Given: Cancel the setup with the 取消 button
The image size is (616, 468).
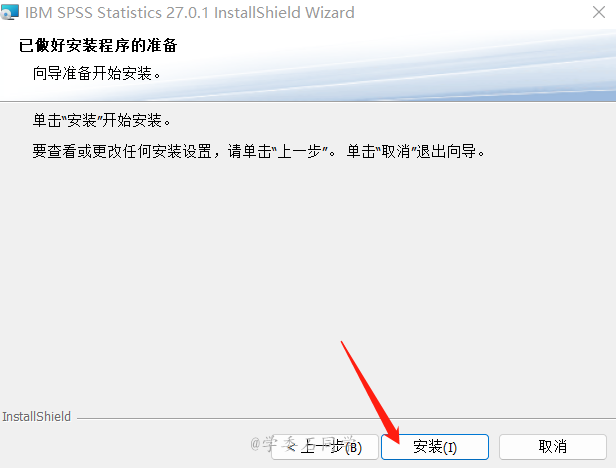Looking at the screenshot, I should pyautogui.click(x=553, y=447).
